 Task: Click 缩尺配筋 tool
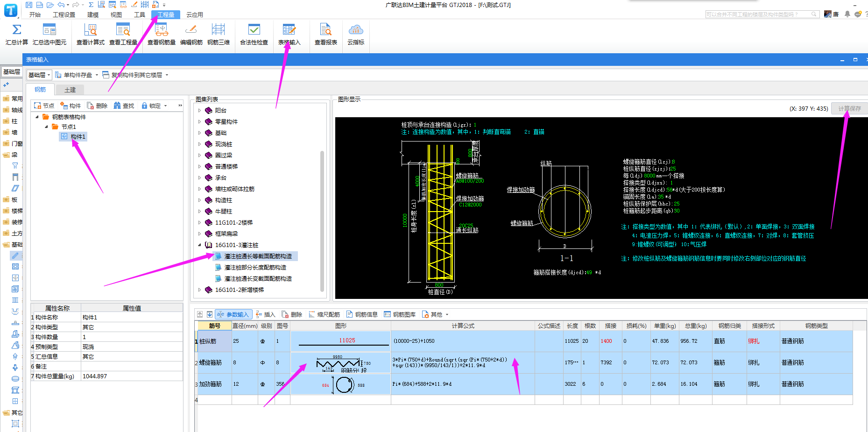pyautogui.click(x=324, y=314)
